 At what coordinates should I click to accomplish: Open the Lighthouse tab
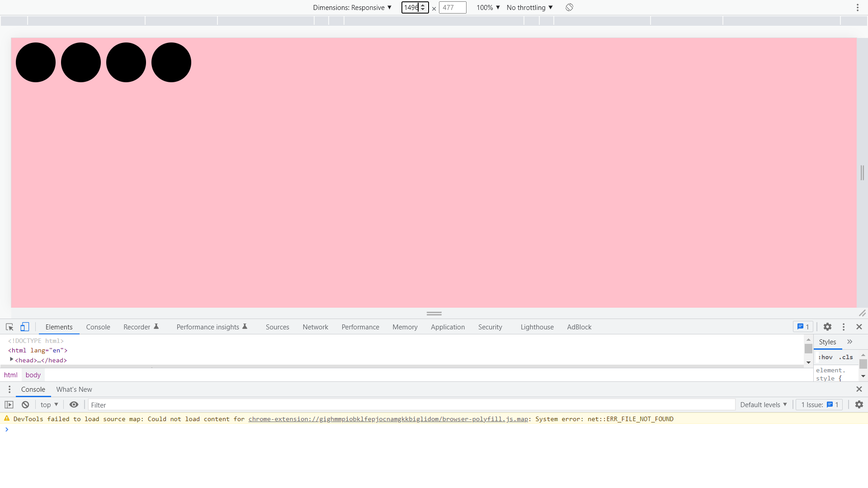(537, 327)
